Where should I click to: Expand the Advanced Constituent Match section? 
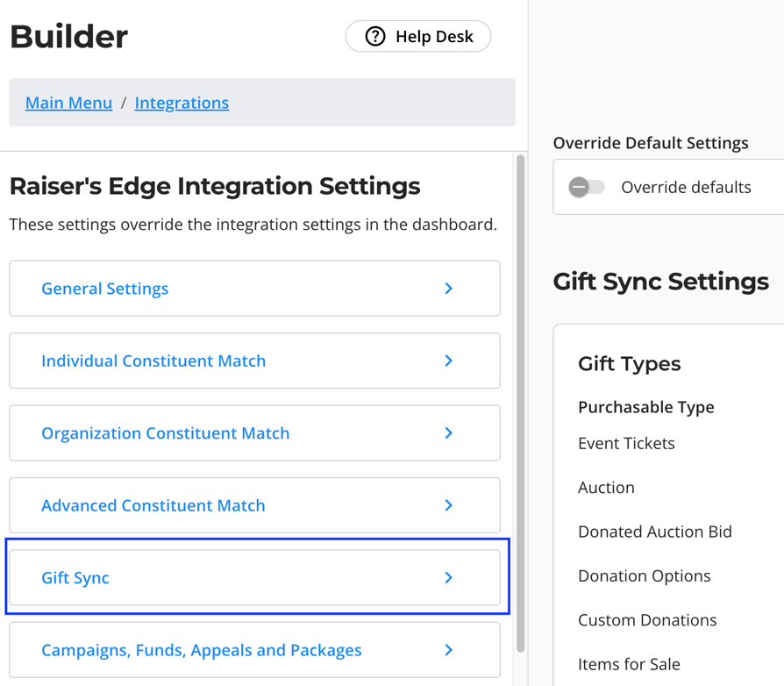click(449, 505)
